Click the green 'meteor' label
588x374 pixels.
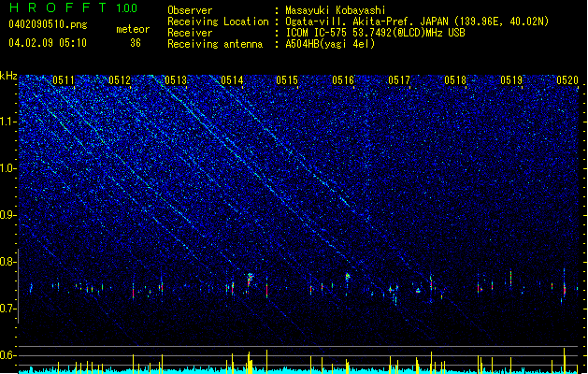click(x=133, y=29)
